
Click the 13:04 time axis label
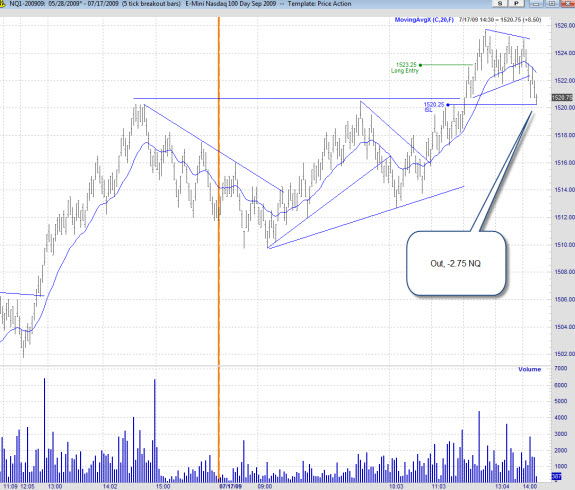(502, 487)
